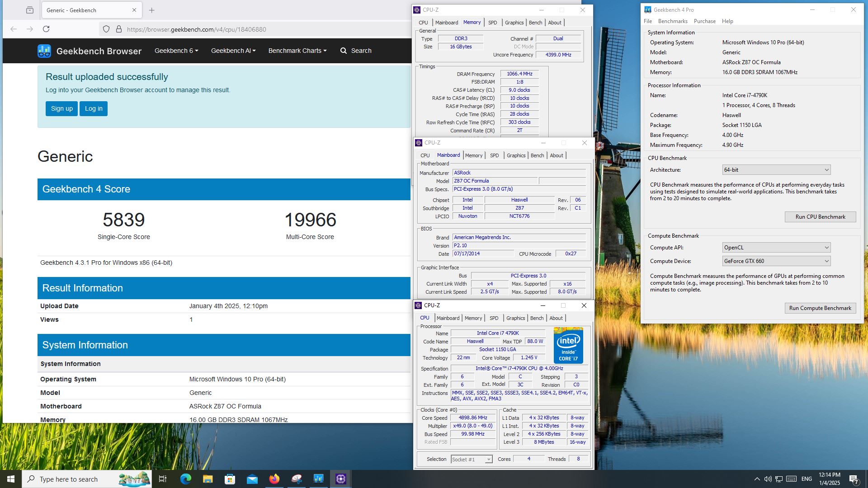Select Memory tab in middle CPU-Z window
Image resolution: width=868 pixels, height=488 pixels.
(x=474, y=155)
